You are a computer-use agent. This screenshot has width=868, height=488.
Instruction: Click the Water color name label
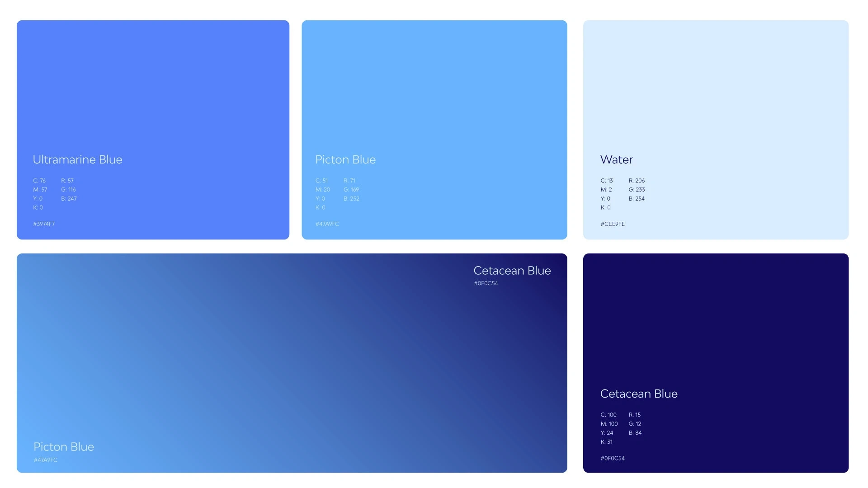[616, 160]
